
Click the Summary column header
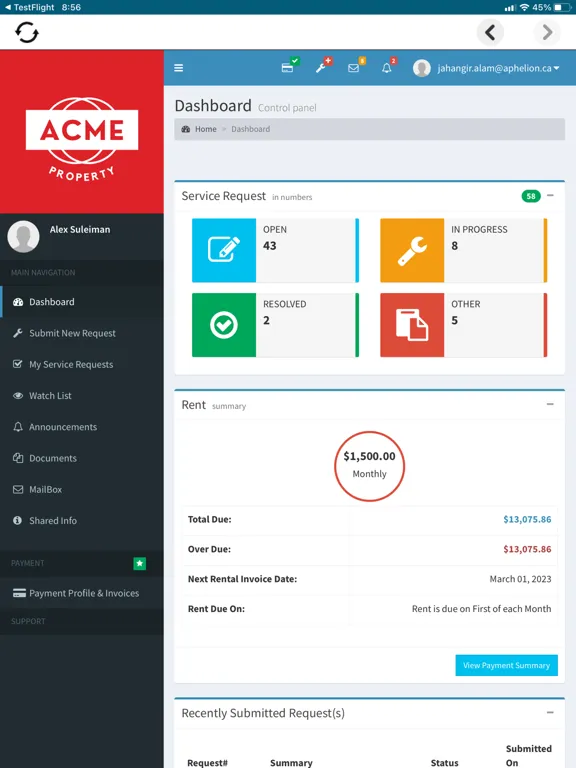coord(291,763)
